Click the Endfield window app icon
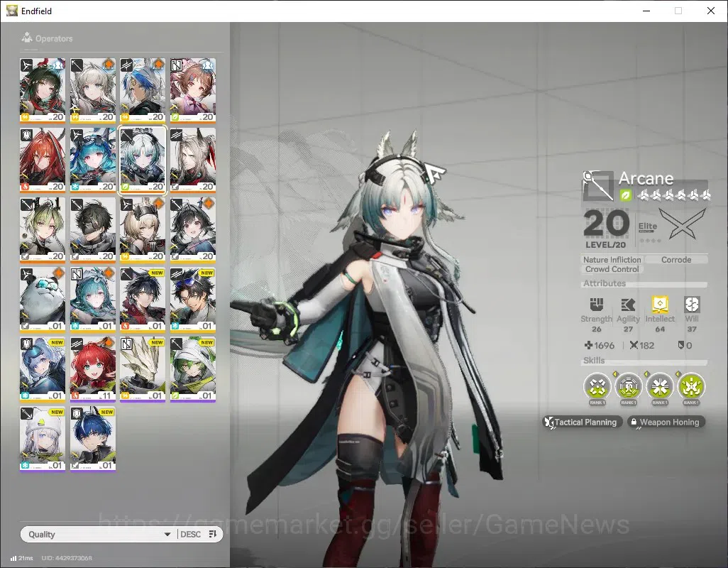Viewport: 728px width, 568px height. point(11,11)
